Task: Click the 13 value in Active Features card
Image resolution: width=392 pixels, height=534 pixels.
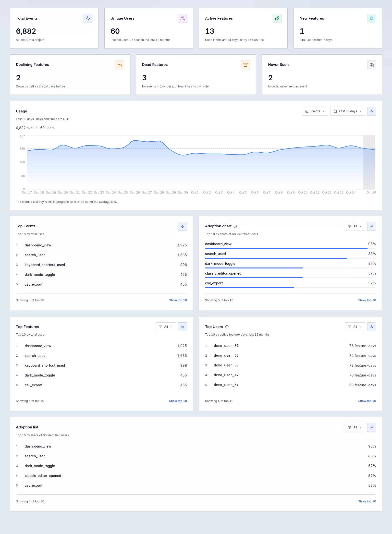Action: (210, 31)
